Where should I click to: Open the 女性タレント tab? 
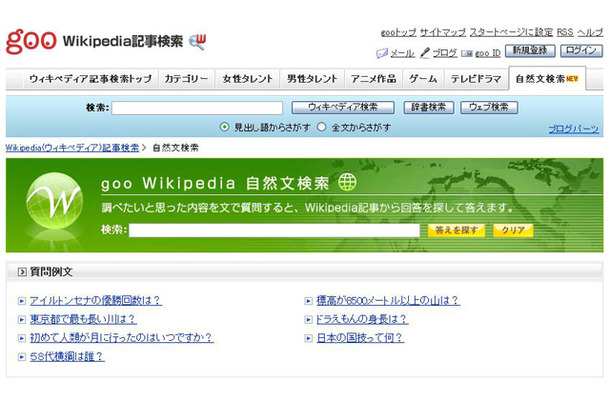point(248,79)
